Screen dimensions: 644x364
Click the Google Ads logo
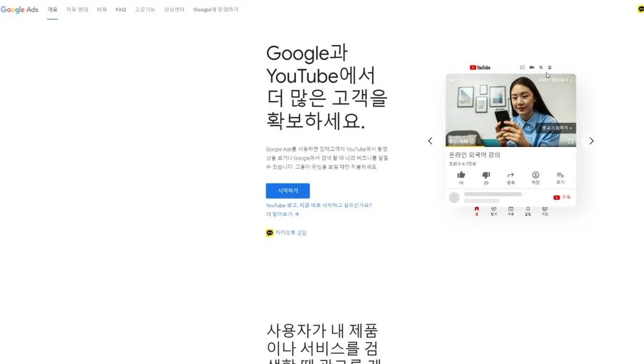pos(19,10)
